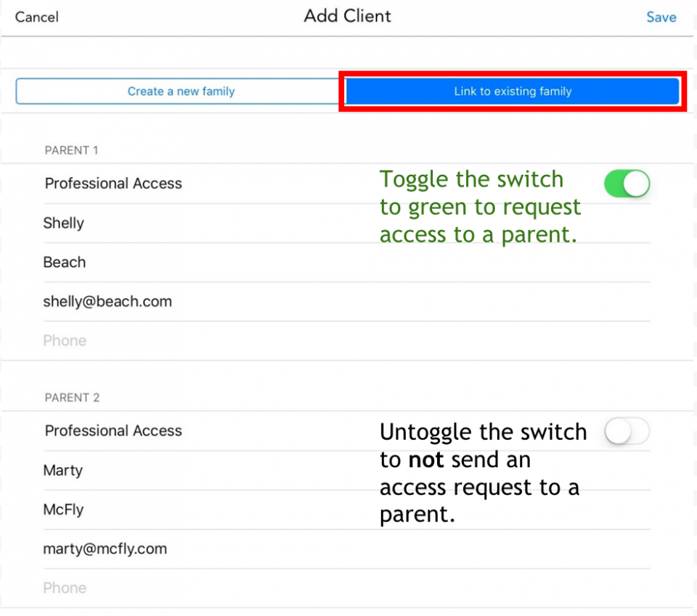The height and width of the screenshot is (616, 697).
Task: Click the PARENT 2 section header
Action: tap(72, 398)
